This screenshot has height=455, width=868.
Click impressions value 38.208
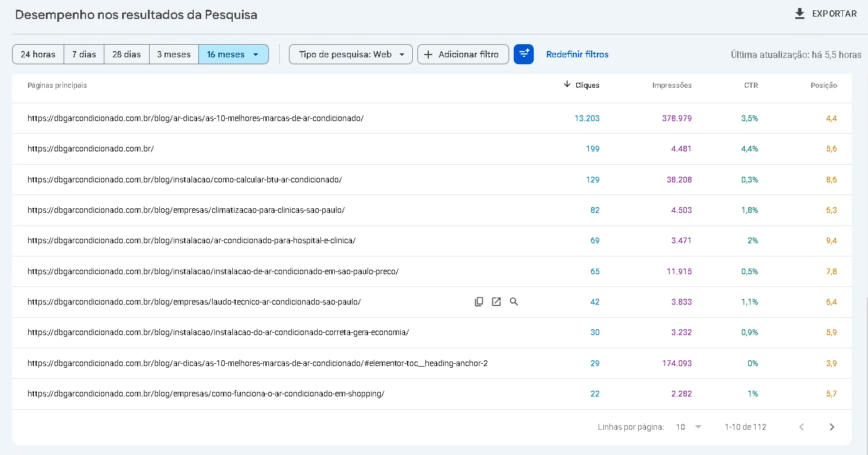pyautogui.click(x=679, y=180)
